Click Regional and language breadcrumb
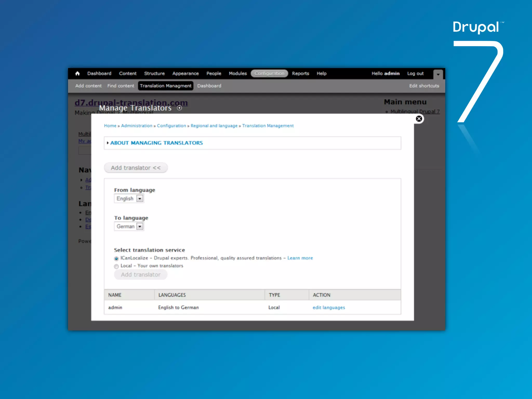 click(214, 126)
